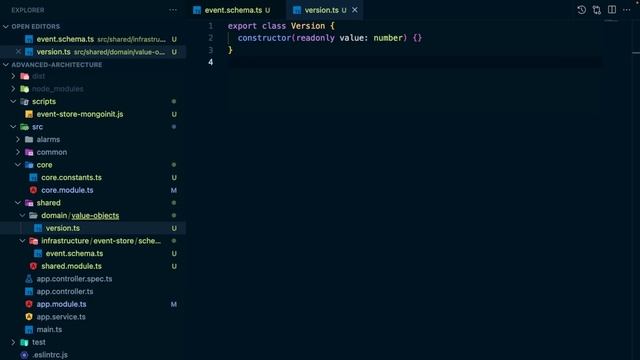This screenshot has height=360, width=640.
Task: Click the test folder icon
Action: pos(24,342)
